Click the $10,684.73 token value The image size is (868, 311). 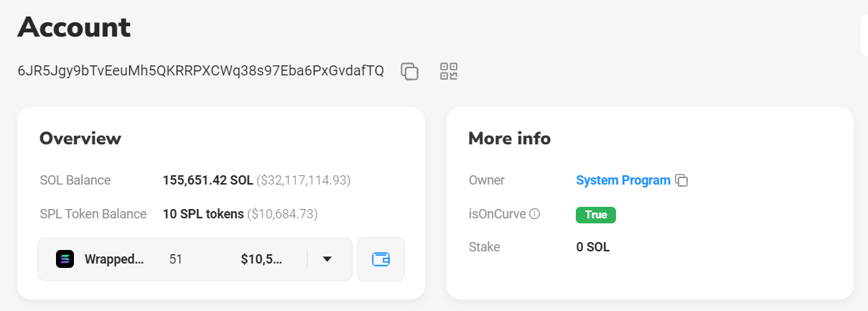click(x=282, y=214)
